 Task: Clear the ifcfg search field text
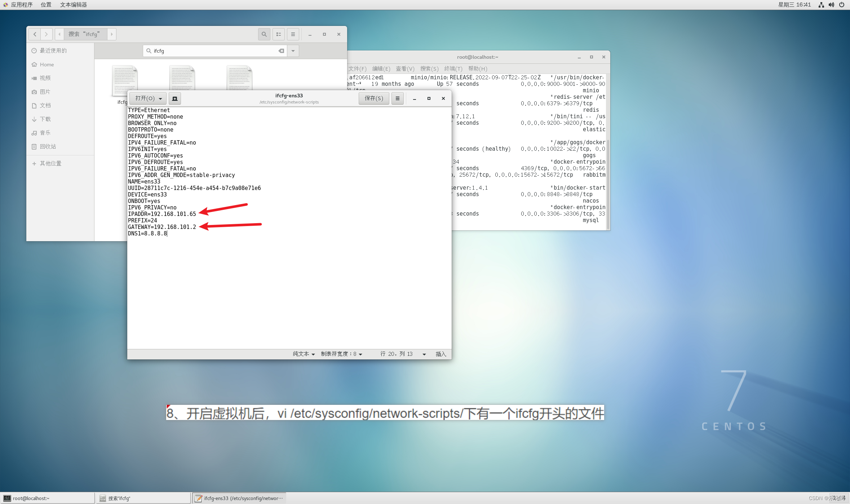point(281,51)
